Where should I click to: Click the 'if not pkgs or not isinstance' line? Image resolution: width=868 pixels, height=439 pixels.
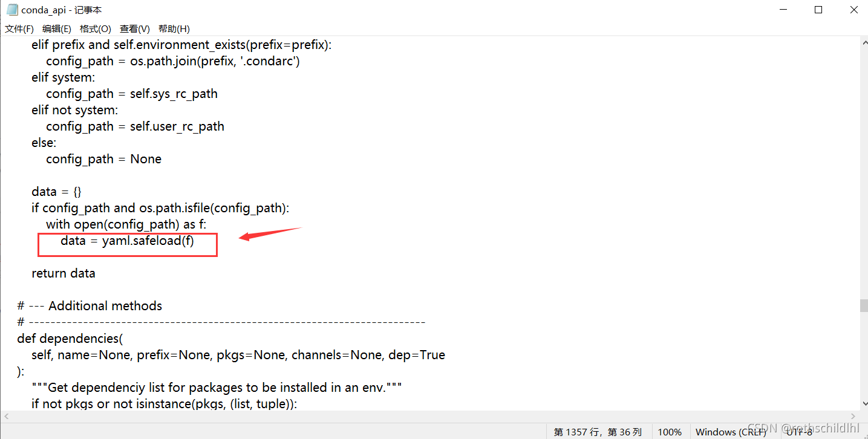(164, 404)
